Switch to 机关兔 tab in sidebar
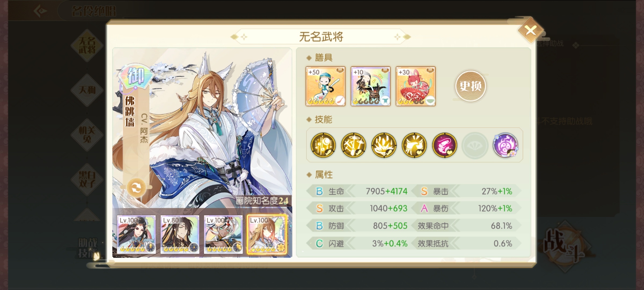This screenshot has width=644, height=290. [87, 135]
